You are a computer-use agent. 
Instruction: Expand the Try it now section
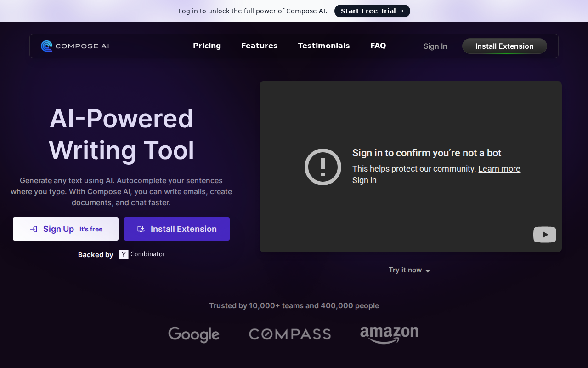pos(409,270)
